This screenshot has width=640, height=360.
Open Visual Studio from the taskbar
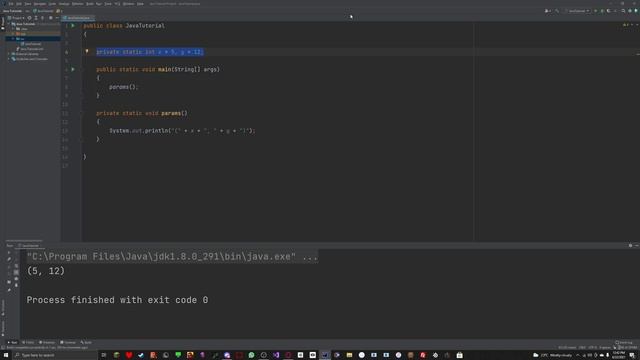pyautogui.click(x=276, y=355)
